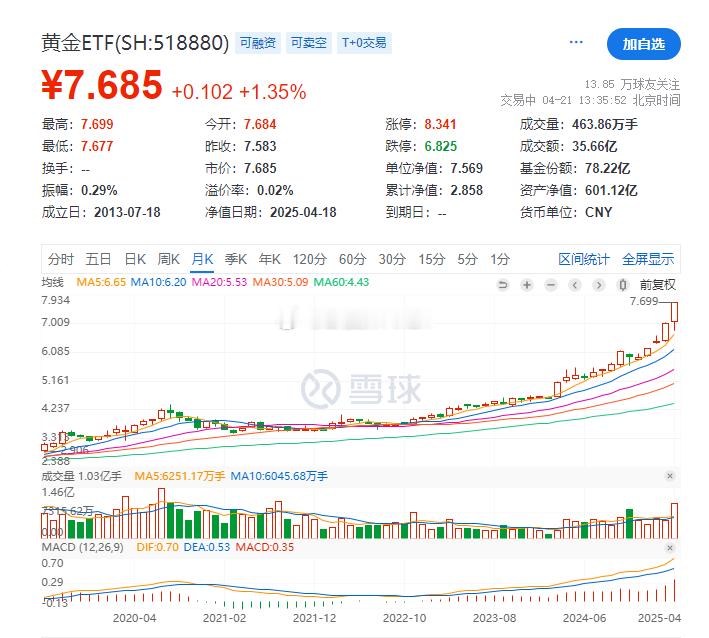Switch to the 120分 chart tab
Viewport: 709px width, 638px height.
click(x=309, y=259)
